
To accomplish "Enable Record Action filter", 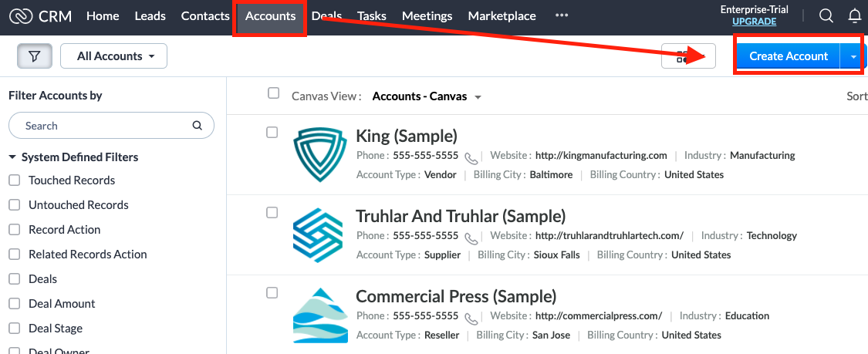I will pyautogui.click(x=15, y=230).
